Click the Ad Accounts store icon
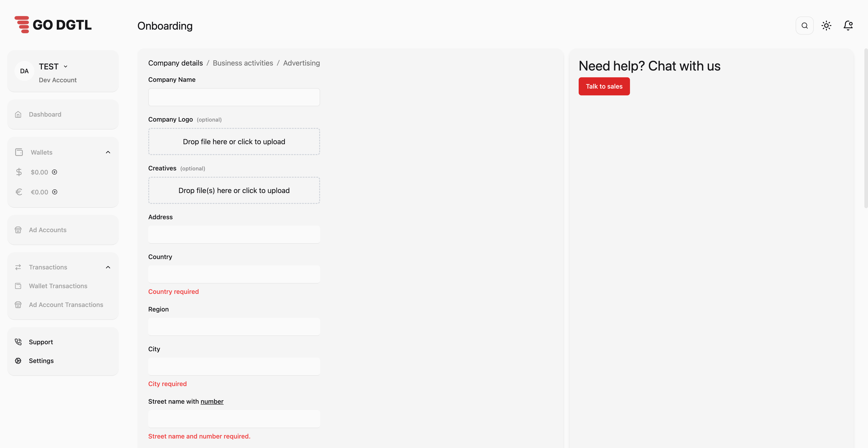Viewport: 868px width, 448px height. 18,230
